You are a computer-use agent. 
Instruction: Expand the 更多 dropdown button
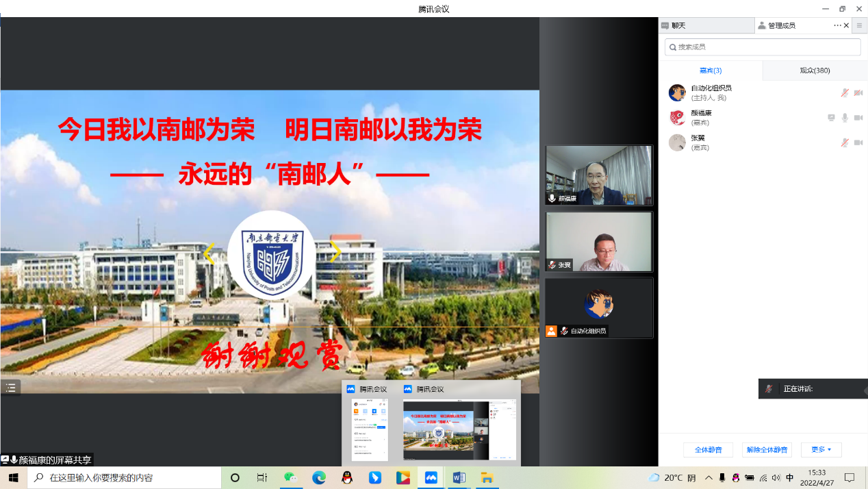pyautogui.click(x=821, y=450)
